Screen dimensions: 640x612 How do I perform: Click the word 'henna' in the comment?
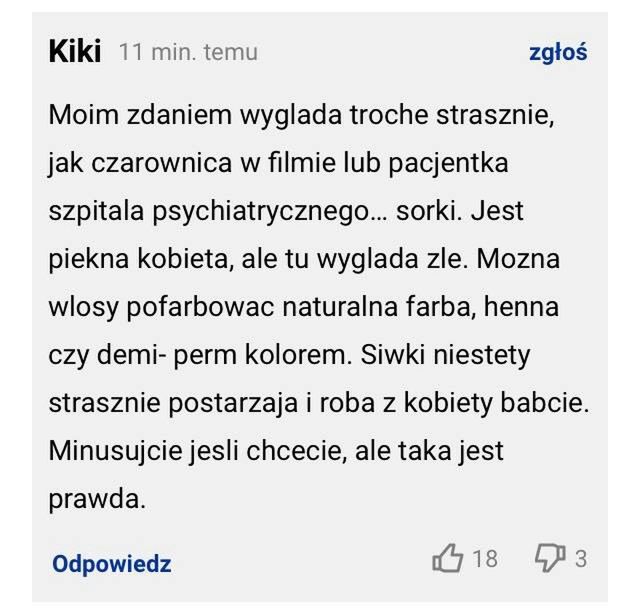pos(521,307)
